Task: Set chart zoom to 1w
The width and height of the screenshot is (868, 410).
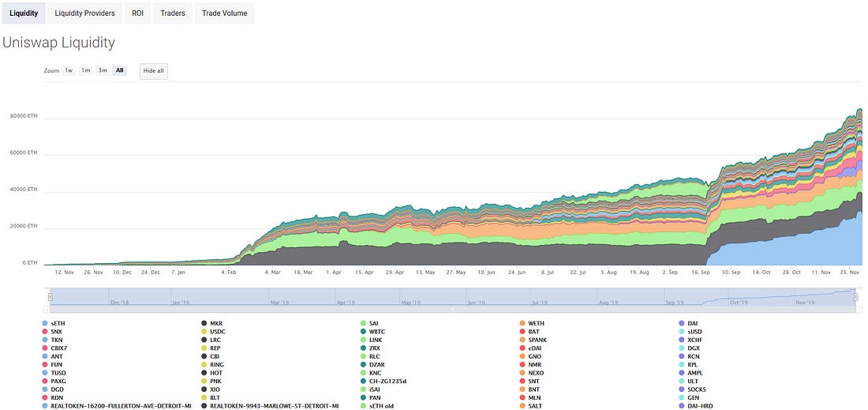Action: pyautogui.click(x=69, y=70)
